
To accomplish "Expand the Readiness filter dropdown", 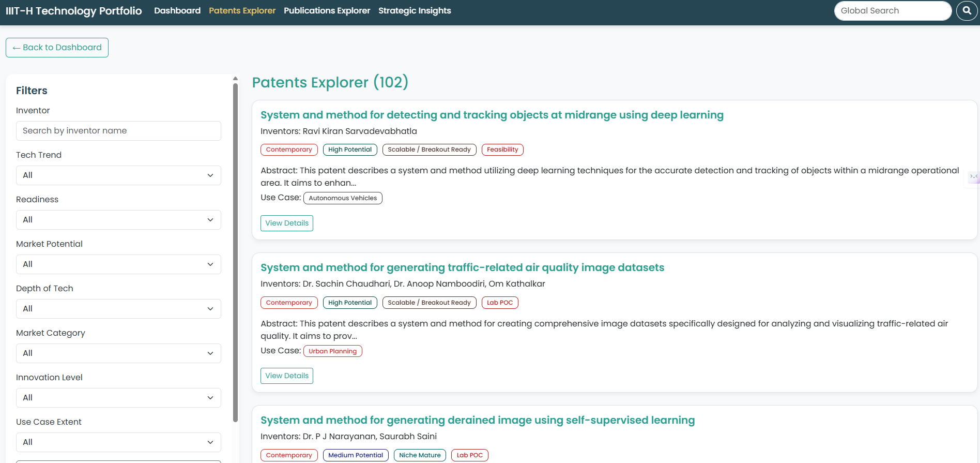I will tap(118, 220).
